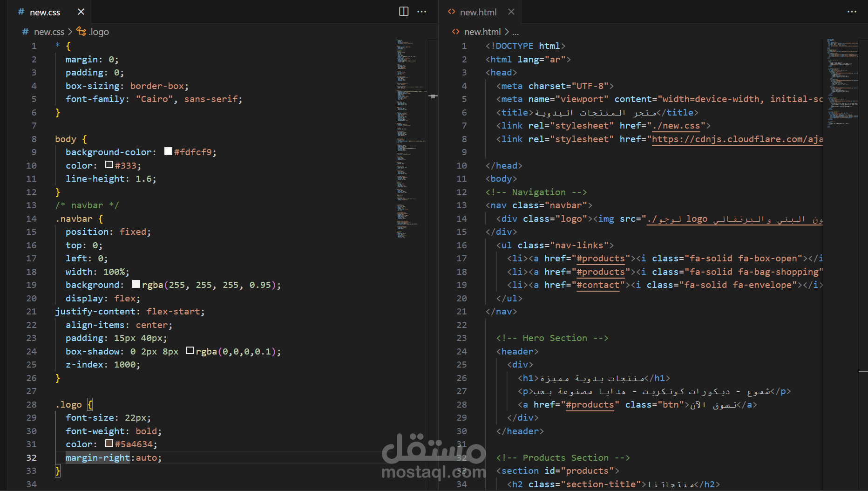Click the body selector in new.css
Screen dimensions: 868x491
[66, 139]
